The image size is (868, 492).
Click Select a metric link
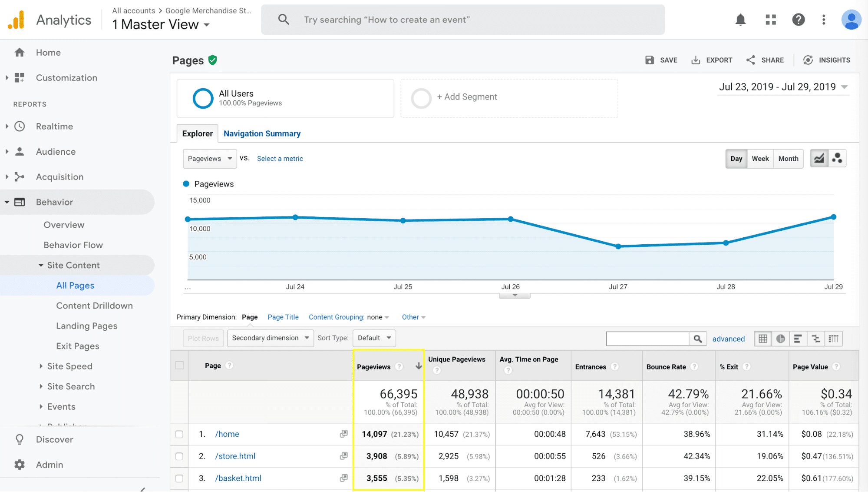tap(280, 159)
